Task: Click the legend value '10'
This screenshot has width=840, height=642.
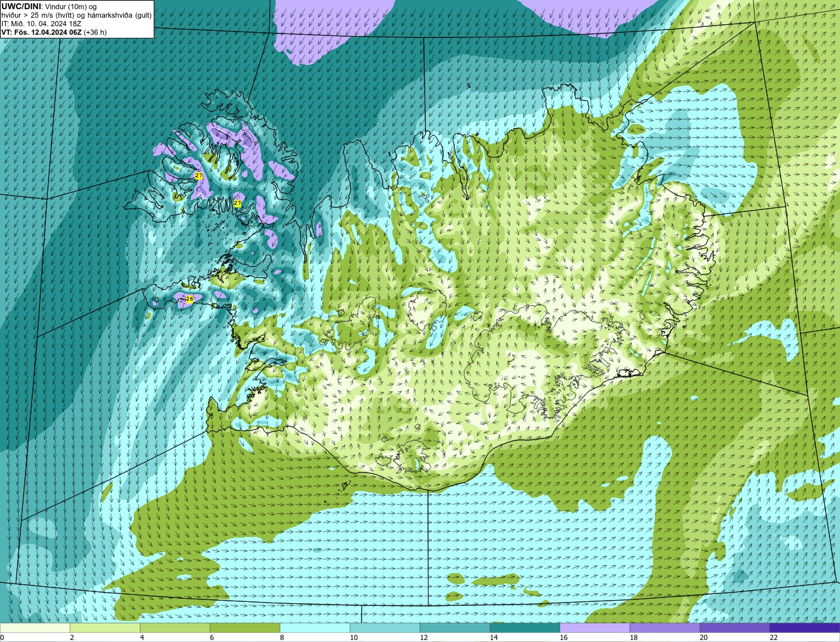Action: pyautogui.click(x=354, y=637)
